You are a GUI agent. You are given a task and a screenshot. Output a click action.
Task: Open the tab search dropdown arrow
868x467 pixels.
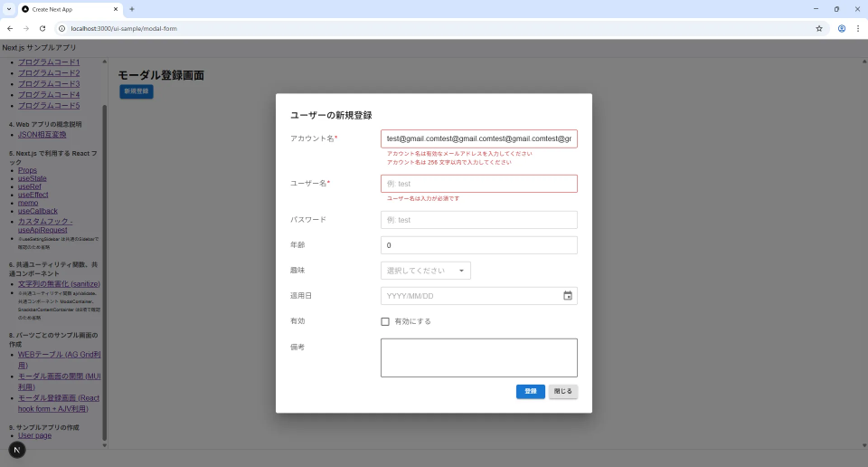[9, 9]
